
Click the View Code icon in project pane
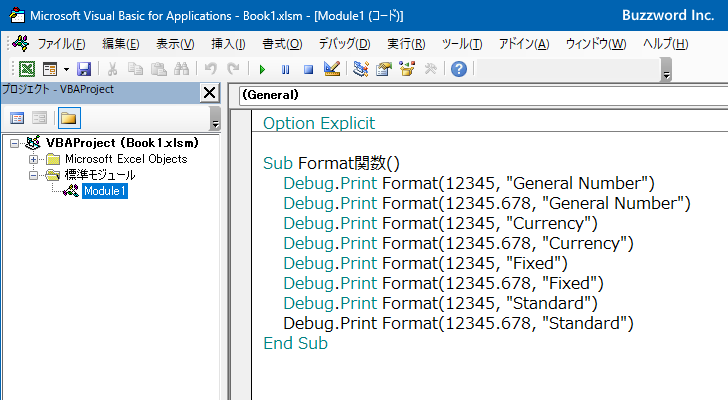(x=17, y=118)
